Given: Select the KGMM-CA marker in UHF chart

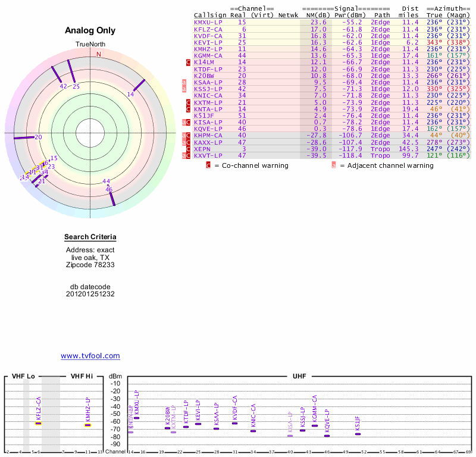Looking at the screenshot, I should tap(315, 425).
